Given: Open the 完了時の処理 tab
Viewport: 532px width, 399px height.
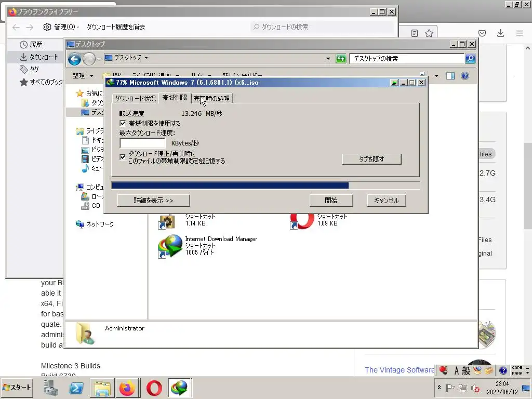Looking at the screenshot, I should (x=212, y=98).
